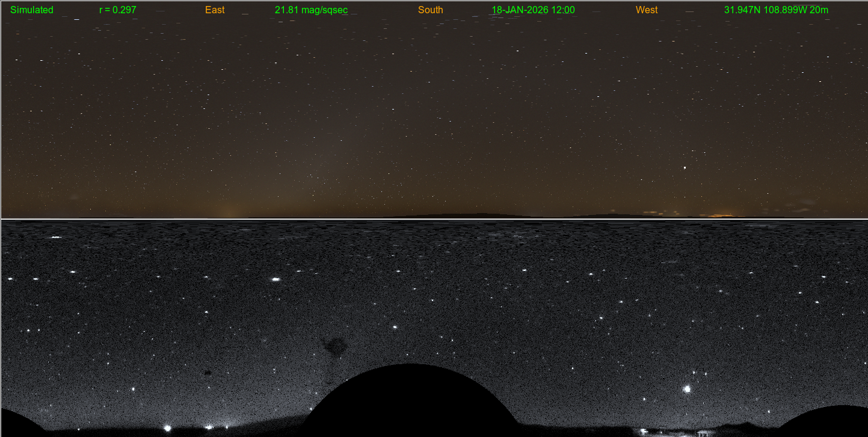Select the bright star directly above central dome
The image size is (868, 437).
[x=395, y=327]
